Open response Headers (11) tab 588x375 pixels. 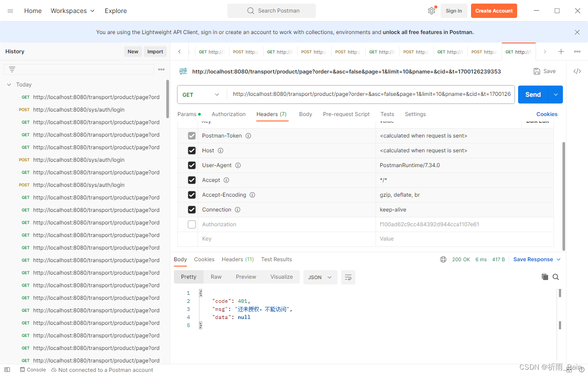tap(238, 259)
